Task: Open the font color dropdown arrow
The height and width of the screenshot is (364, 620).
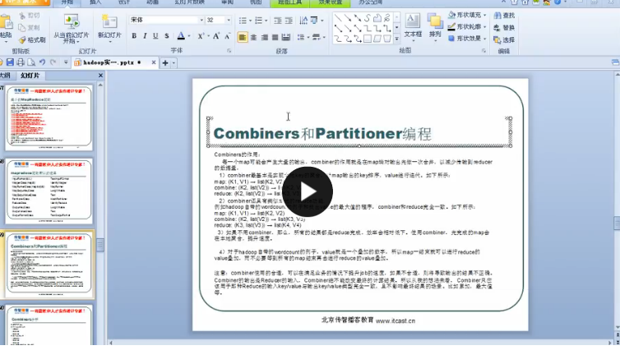Action: 189,36
